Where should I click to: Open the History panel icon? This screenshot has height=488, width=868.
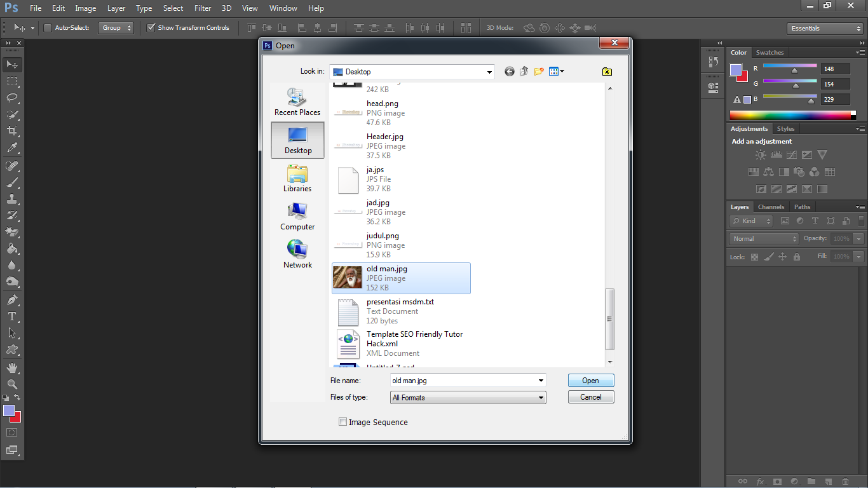pyautogui.click(x=713, y=62)
